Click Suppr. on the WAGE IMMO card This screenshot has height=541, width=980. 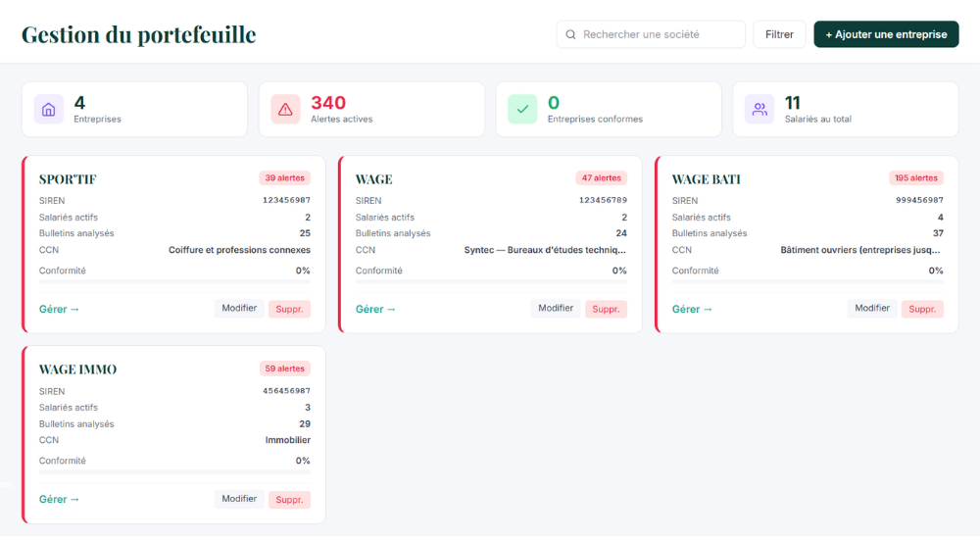[x=289, y=500]
